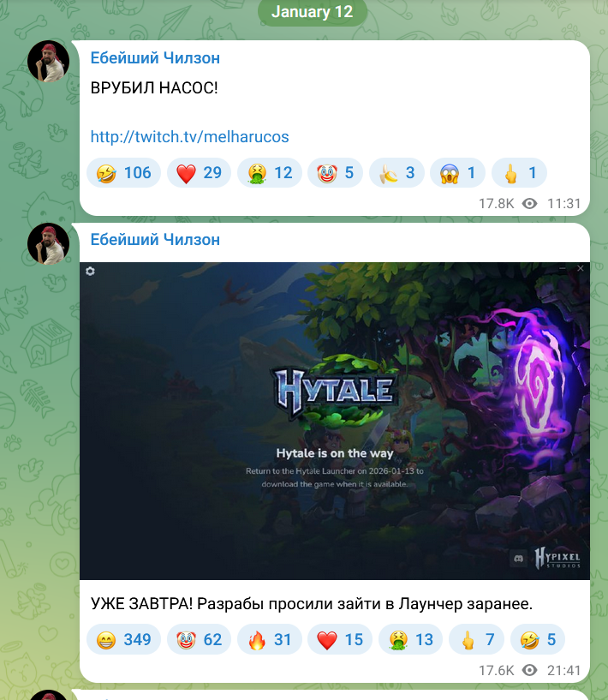
Task: Open the twitch.tv/melharucos link
Action: [189, 136]
